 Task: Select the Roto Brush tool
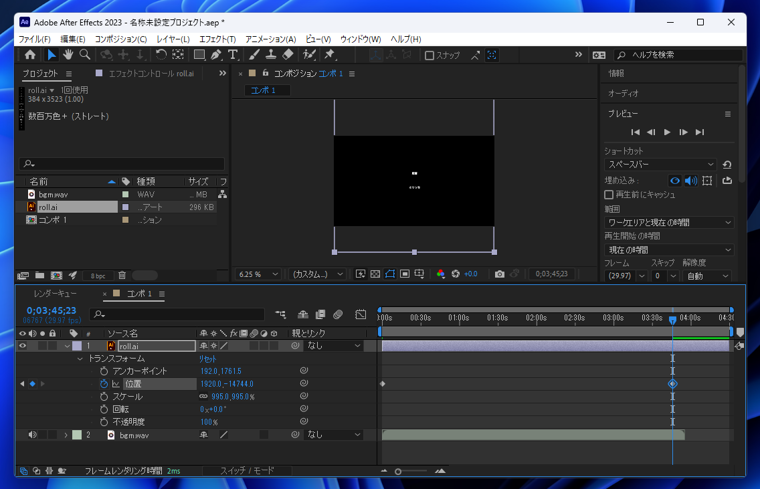coord(309,55)
